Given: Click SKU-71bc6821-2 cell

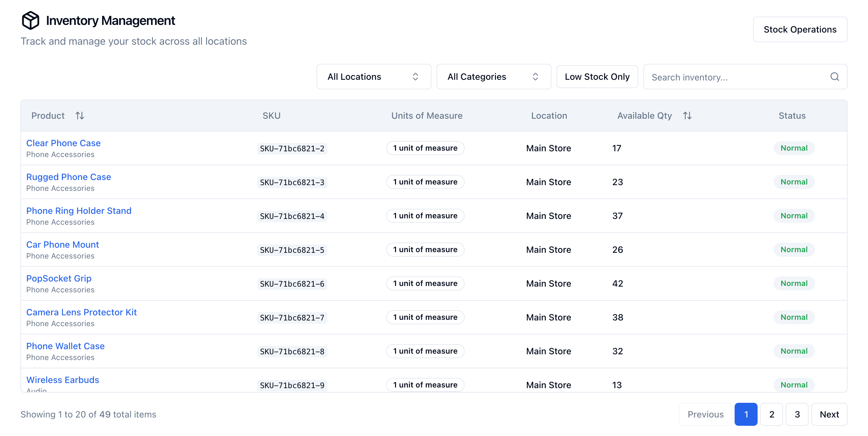Looking at the screenshot, I should (x=292, y=148).
